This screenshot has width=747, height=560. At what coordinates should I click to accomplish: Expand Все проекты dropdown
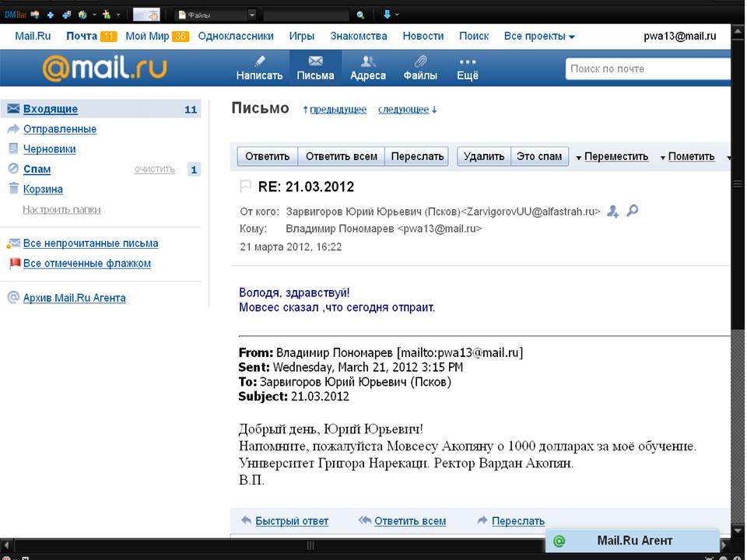(x=539, y=37)
